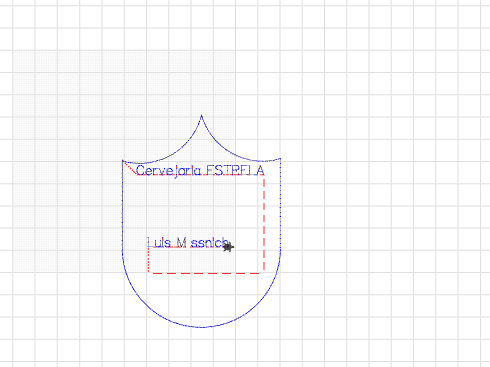Click the red dashed horizontal line below the name
The image size is (490, 367).
coord(206,273)
